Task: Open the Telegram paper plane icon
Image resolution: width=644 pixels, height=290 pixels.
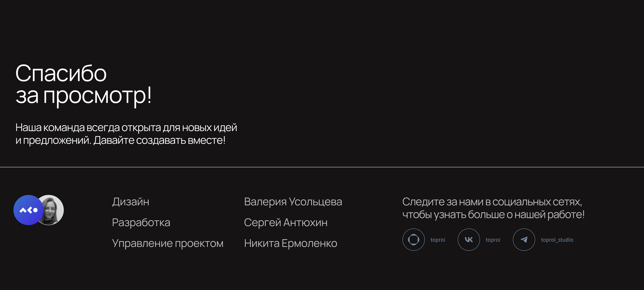Action: coord(524,240)
